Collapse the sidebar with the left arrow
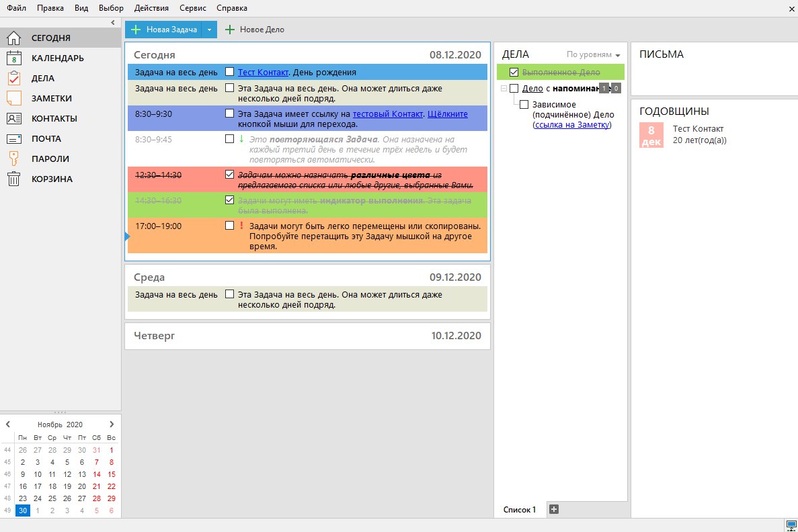The height and width of the screenshot is (532, 798). coord(113,22)
